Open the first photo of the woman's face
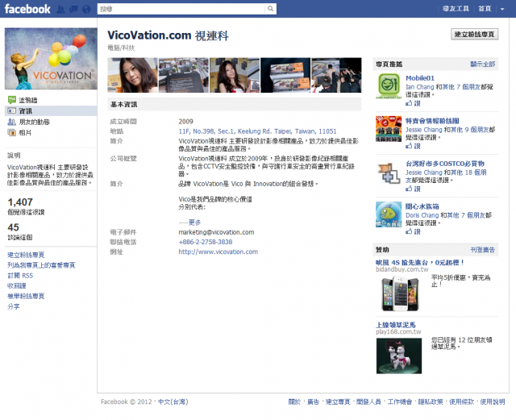Image resolution: width=516 pixels, height=420 pixels. 132,75
